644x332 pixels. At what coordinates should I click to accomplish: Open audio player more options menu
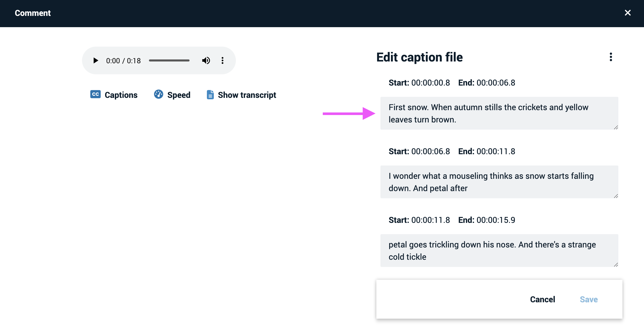pos(223,61)
